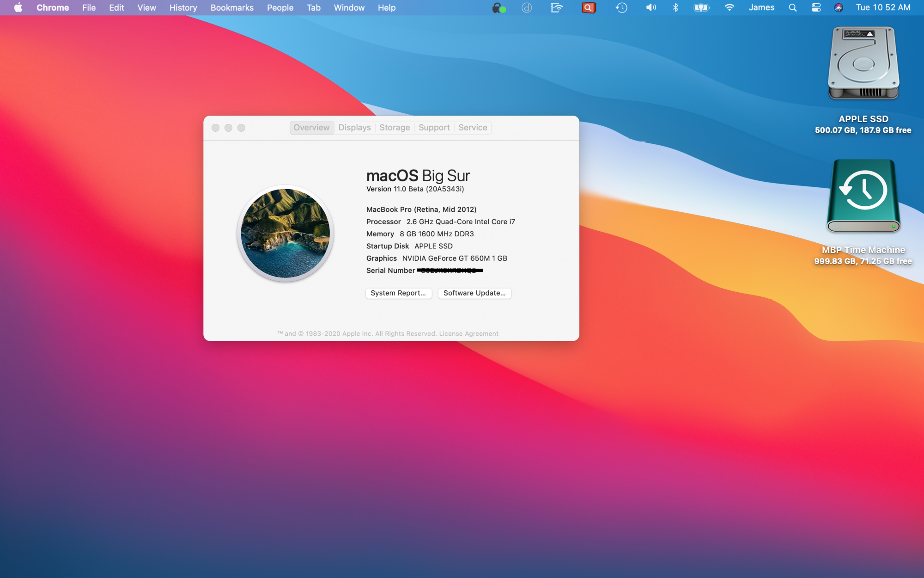Image resolution: width=924 pixels, height=578 pixels.
Task: Click the Bluetooth status icon
Action: [x=675, y=7]
